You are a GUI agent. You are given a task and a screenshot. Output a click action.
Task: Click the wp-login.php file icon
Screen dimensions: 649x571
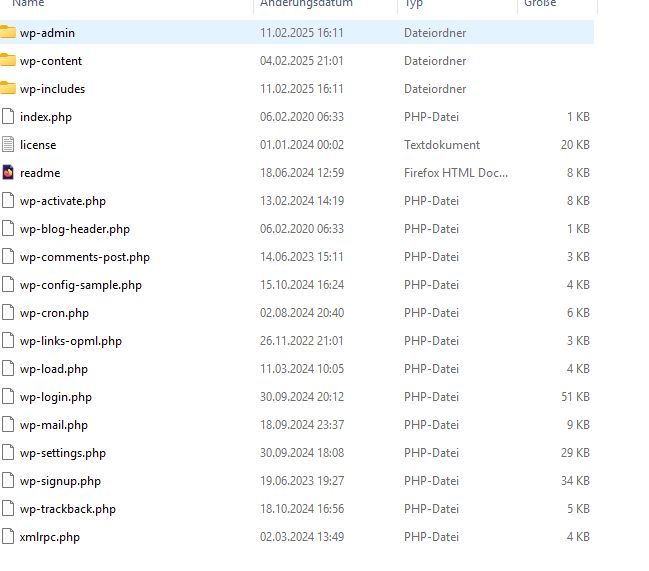pyautogui.click(x=9, y=397)
